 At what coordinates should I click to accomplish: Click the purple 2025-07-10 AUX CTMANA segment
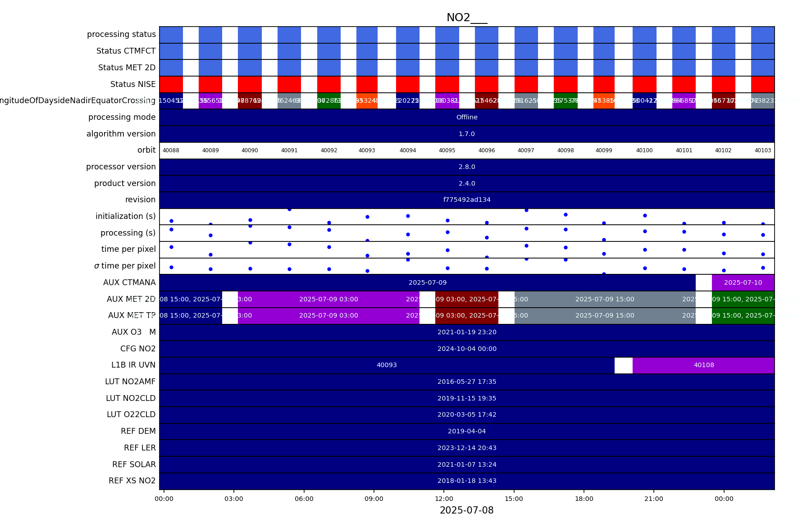click(x=743, y=283)
